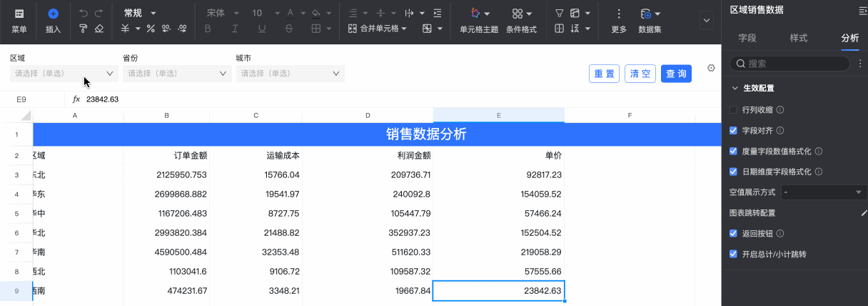Open the 常规 number format dropdown

pos(139,14)
